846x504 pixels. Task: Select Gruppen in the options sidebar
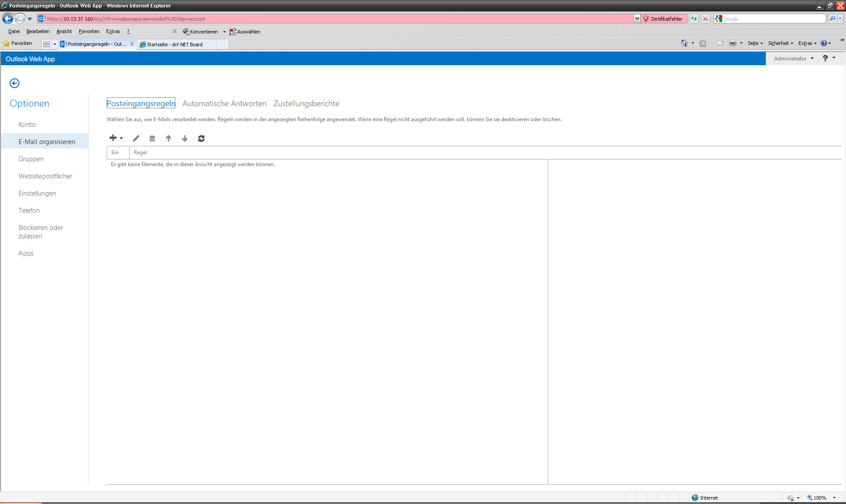(x=31, y=159)
